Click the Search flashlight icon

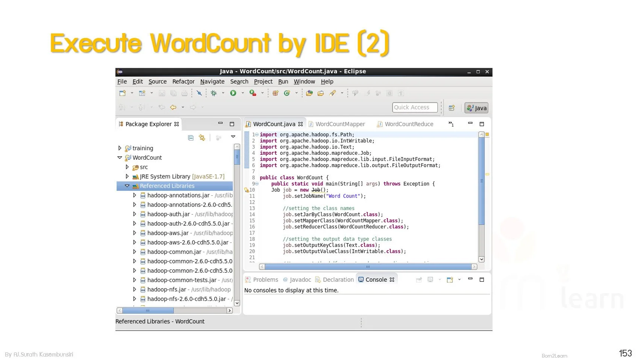click(x=333, y=93)
